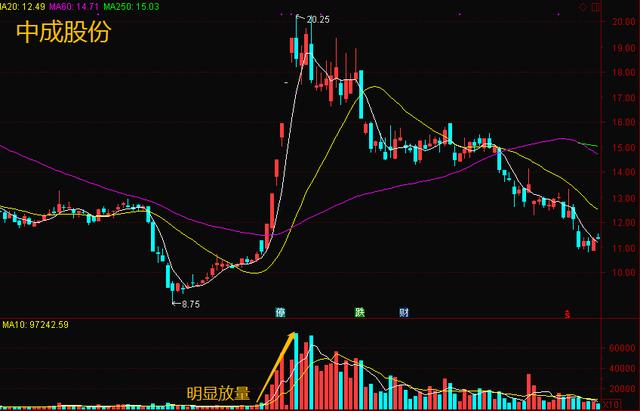Click the red $ dividend marker
Image resolution: width=640 pixels, height=411 pixels.
(567, 313)
